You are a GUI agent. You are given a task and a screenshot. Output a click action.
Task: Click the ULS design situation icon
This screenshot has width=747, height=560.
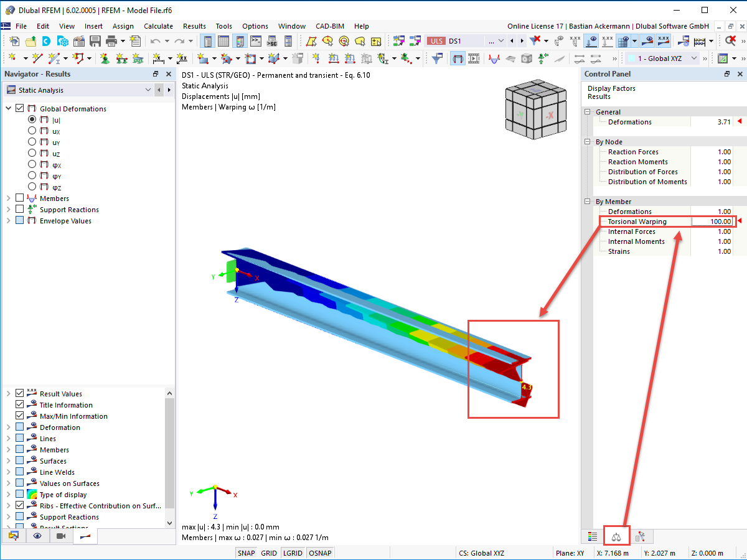click(436, 40)
